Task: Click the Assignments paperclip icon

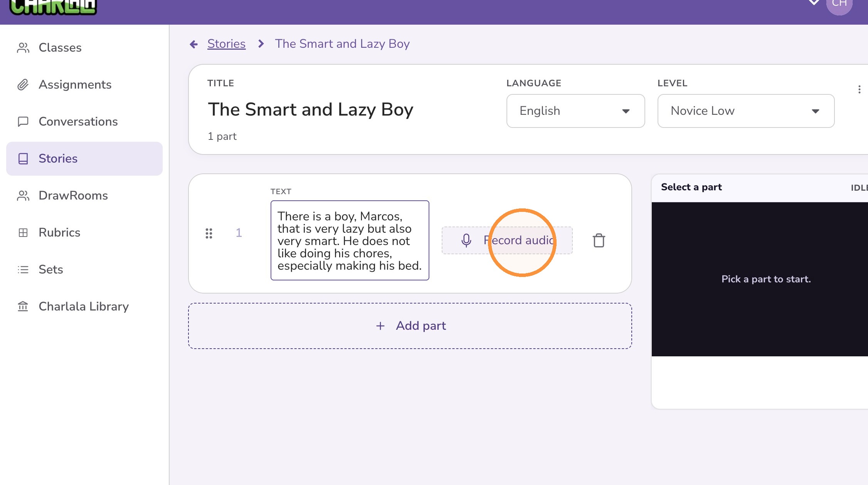Action: tap(23, 85)
